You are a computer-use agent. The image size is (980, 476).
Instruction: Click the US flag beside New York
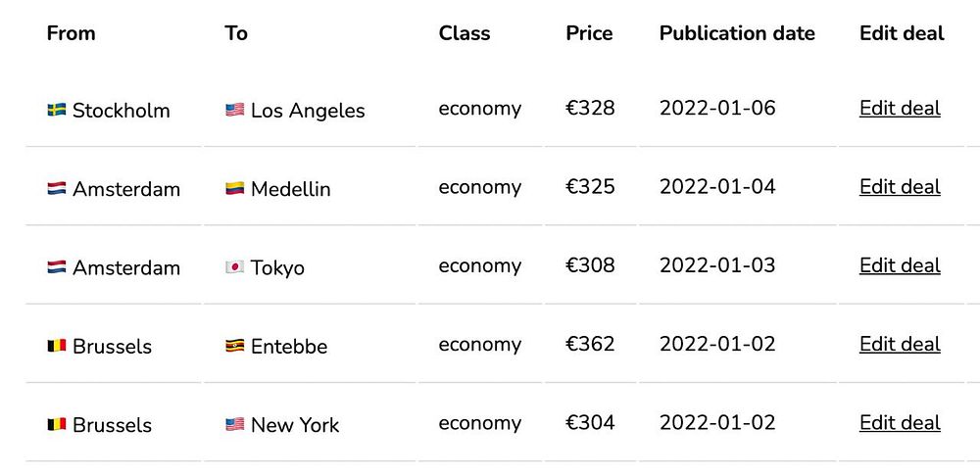click(x=235, y=425)
